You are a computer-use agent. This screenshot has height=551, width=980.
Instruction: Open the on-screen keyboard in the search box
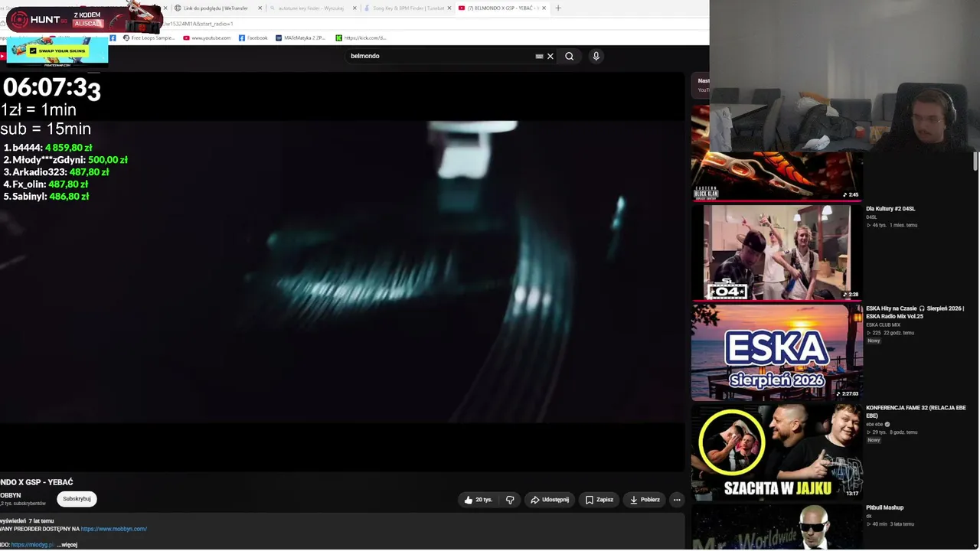pyautogui.click(x=539, y=56)
